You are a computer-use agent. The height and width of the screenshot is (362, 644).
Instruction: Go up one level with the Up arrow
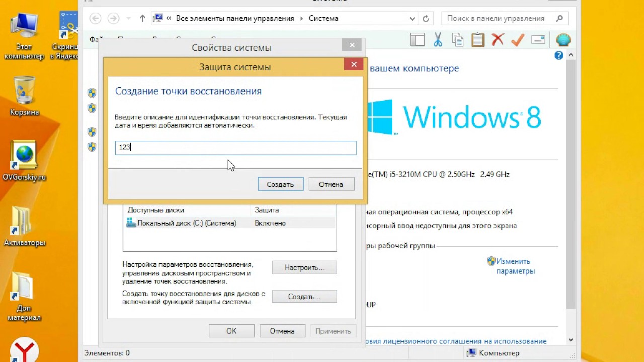(142, 19)
